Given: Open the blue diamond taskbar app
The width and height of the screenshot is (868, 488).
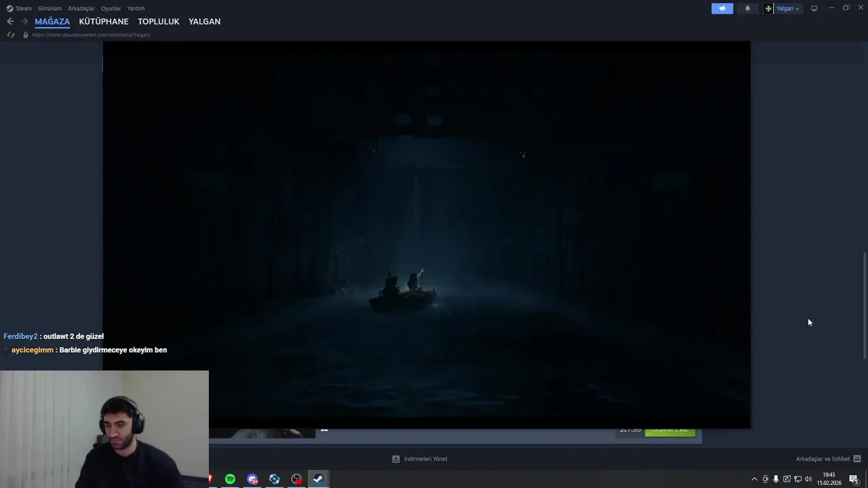Looking at the screenshot, I should [275, 479].
